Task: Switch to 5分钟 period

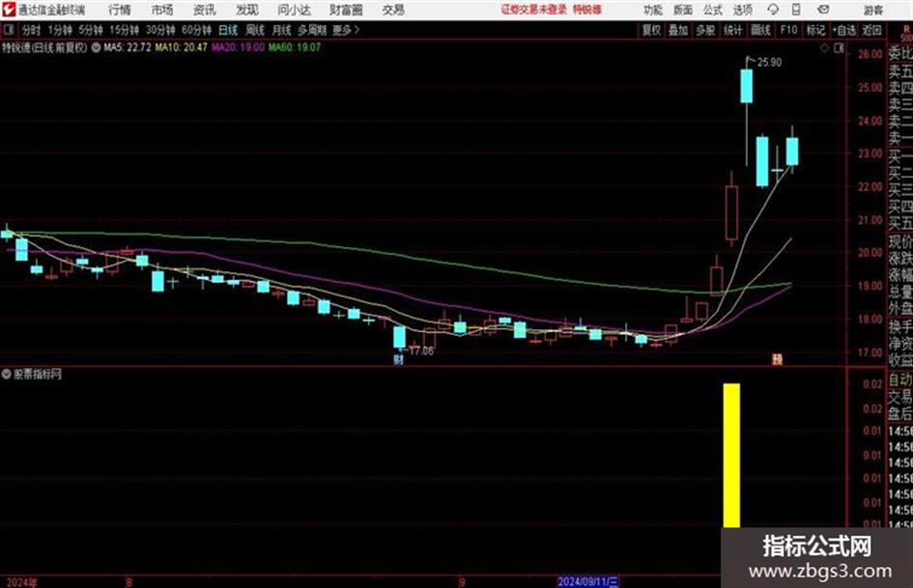Action: [90, 30]
